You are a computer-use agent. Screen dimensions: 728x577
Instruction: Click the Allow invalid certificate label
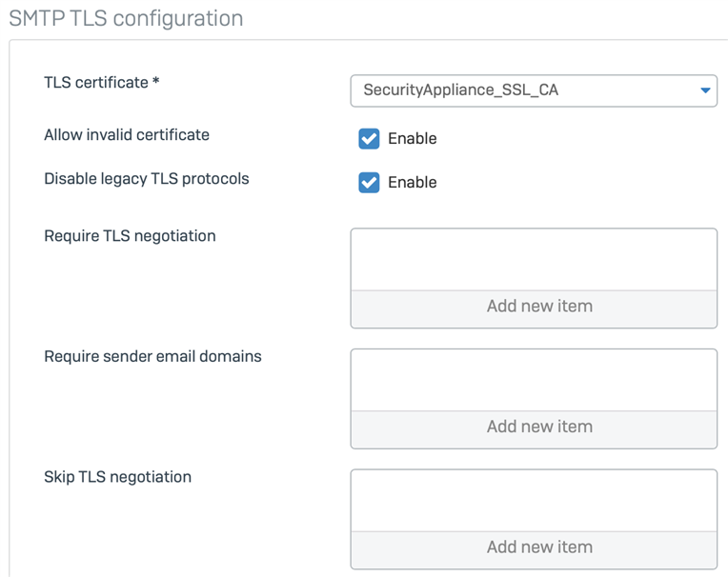[127, 135]
